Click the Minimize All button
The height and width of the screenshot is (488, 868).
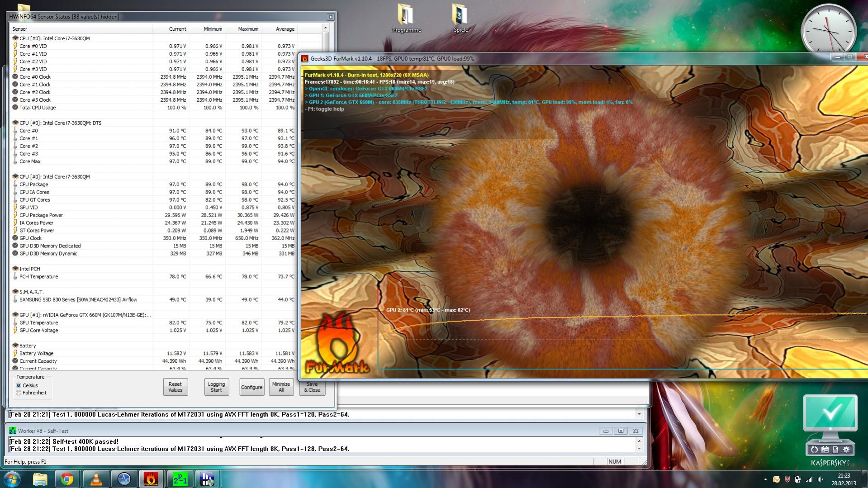pos(281,387)
